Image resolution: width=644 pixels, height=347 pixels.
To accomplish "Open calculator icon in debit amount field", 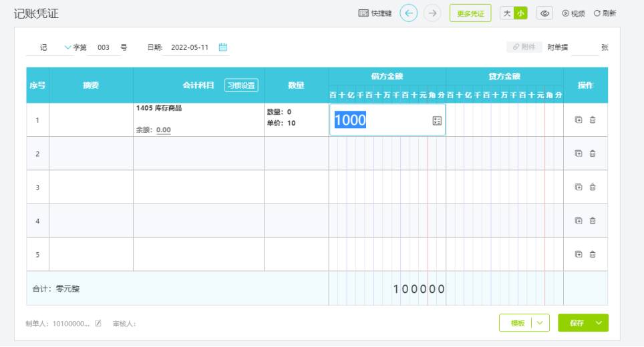I will point(437,120).
